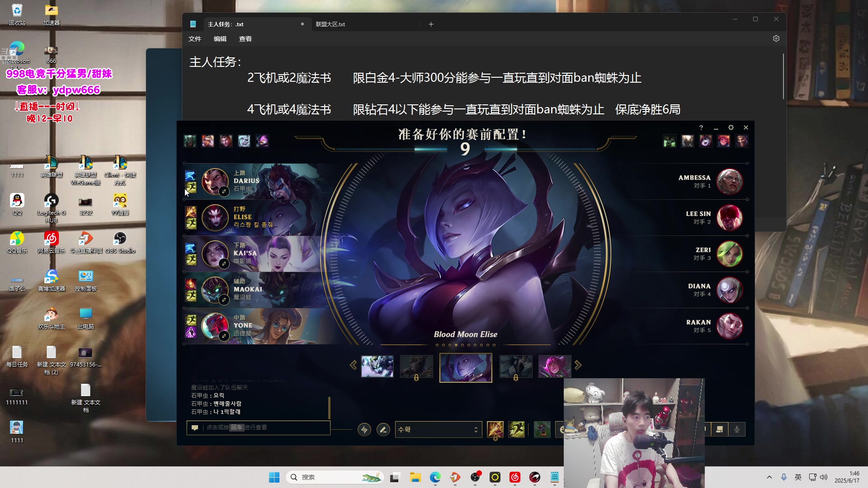Click the Windows Start button
This screenshot has width=868, height=488.
click(x=274, y=477)
